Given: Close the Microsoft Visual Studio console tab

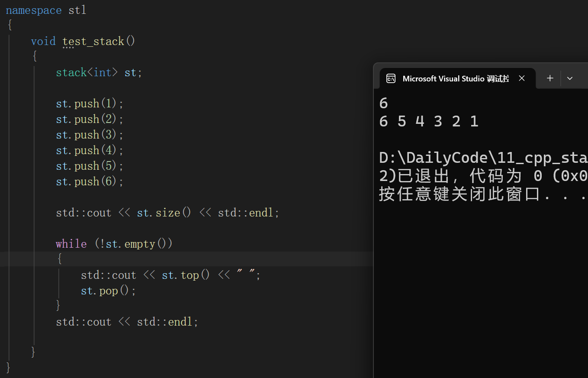Looking at the screenshot, I should pyautogui.click(x=522, y=78).
